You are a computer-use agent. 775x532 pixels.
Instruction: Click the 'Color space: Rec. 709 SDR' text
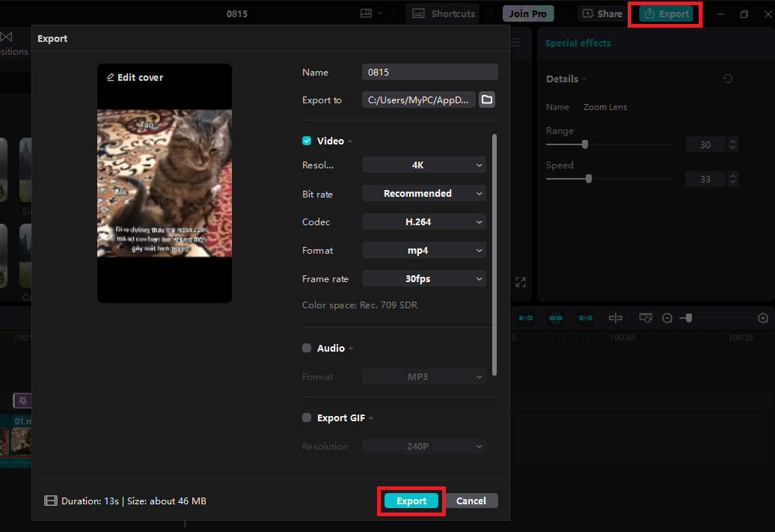click(x=360, y=305)
